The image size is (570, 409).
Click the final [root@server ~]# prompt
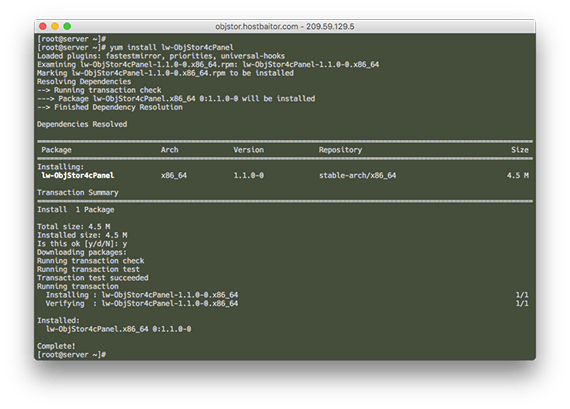coord(72,355)
